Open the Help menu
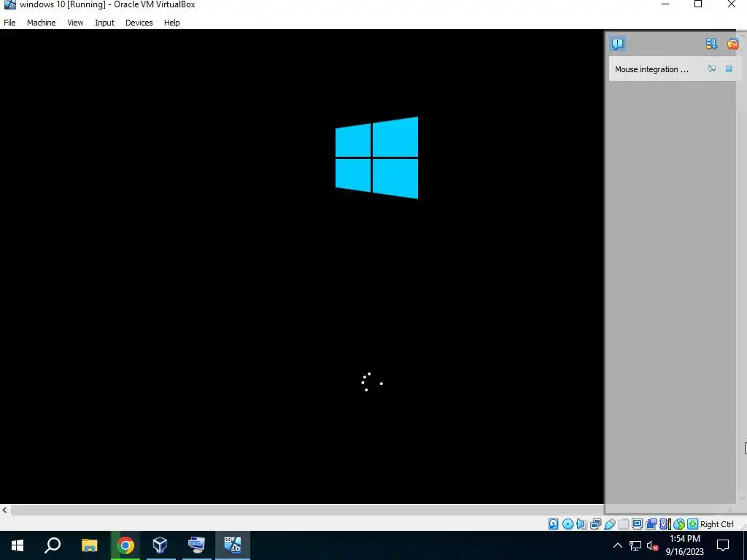Screen dimensions: 747x560 tap(172, 23)
